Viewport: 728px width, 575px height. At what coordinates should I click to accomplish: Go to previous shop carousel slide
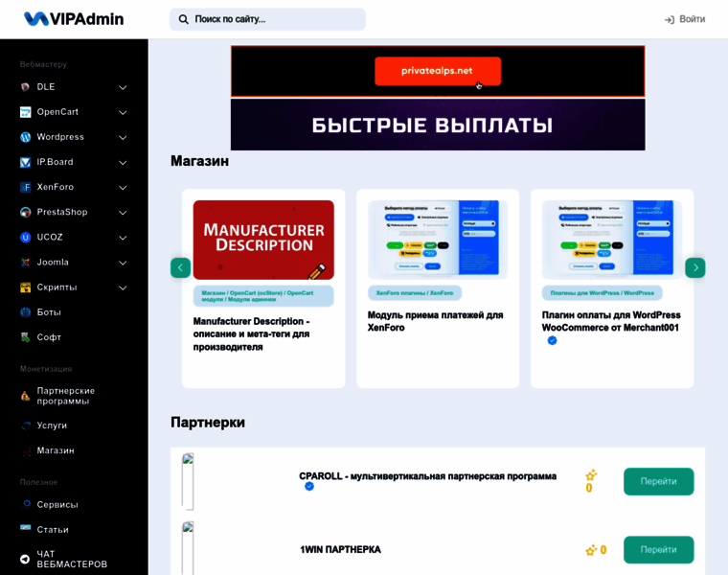click(181, 267)
